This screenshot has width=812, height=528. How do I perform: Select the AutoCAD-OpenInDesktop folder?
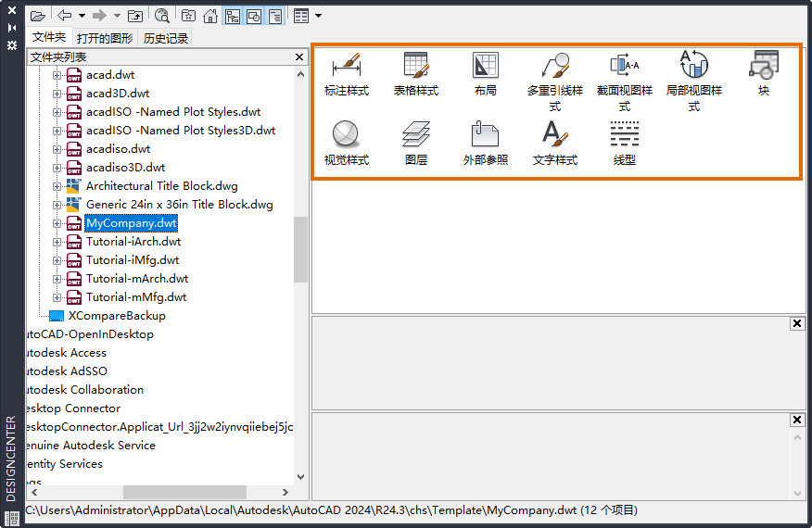pos(90,334)
